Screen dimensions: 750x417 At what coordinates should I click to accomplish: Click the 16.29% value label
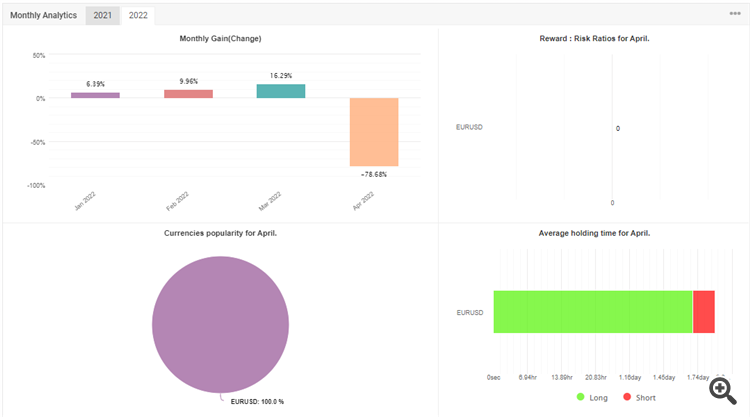tap(281, 76)
